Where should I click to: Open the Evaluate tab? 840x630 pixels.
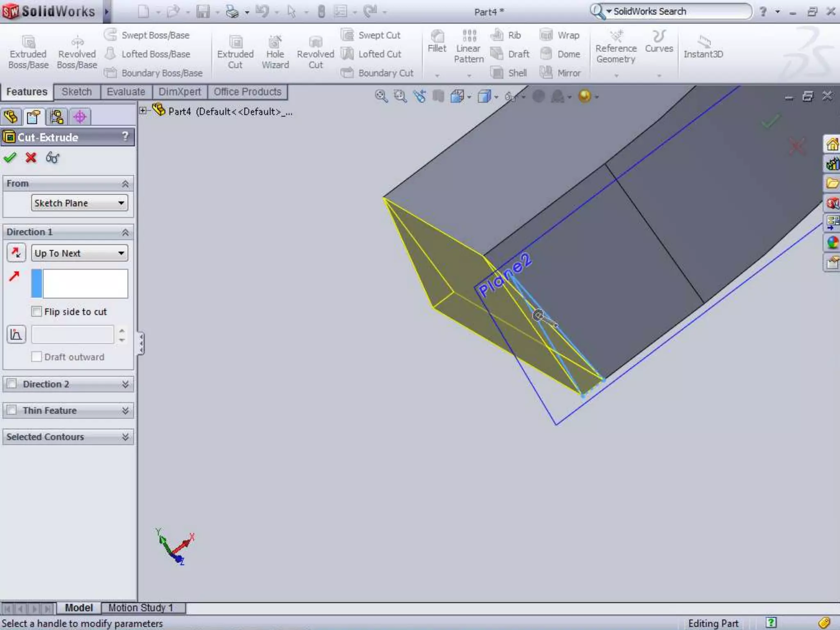(x=126, y=92)
